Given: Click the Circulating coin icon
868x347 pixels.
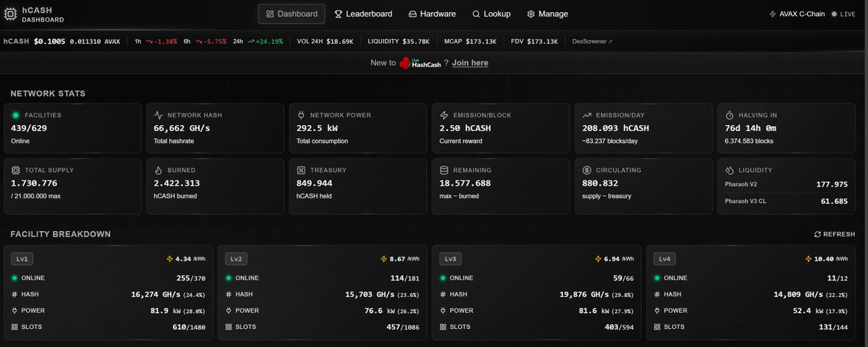Looking at the screenshot, I should point(587,171).
